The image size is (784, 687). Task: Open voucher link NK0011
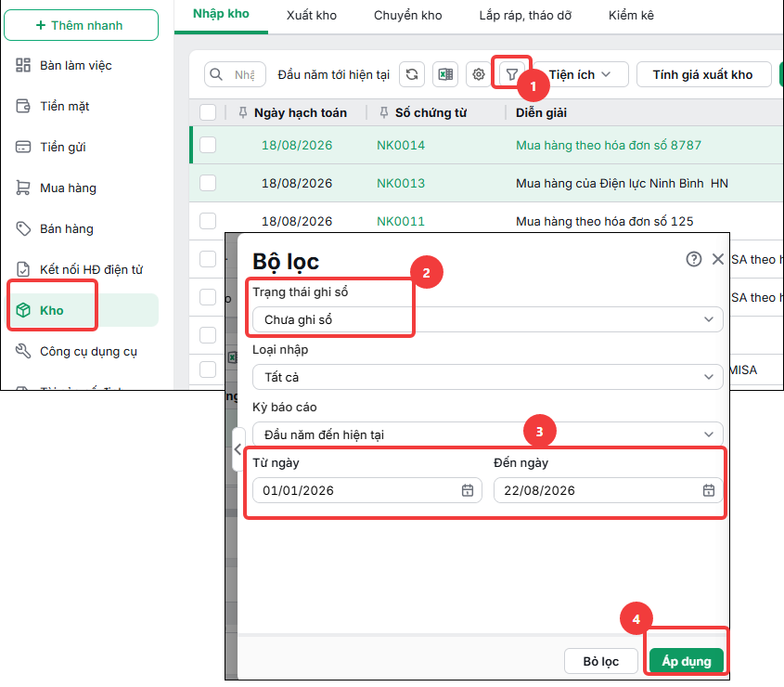click(x=401, y=221)
